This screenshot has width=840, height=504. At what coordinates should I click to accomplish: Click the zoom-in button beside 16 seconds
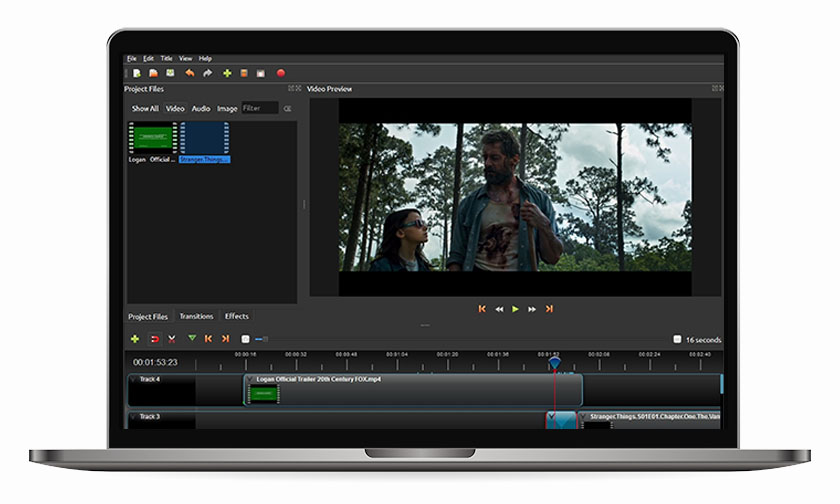pos(677,339)
